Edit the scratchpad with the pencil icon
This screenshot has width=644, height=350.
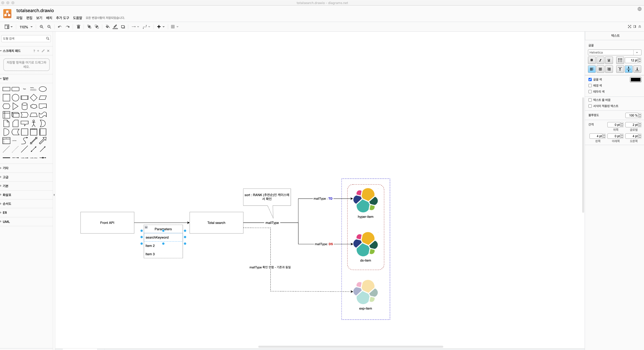(43, 51)
